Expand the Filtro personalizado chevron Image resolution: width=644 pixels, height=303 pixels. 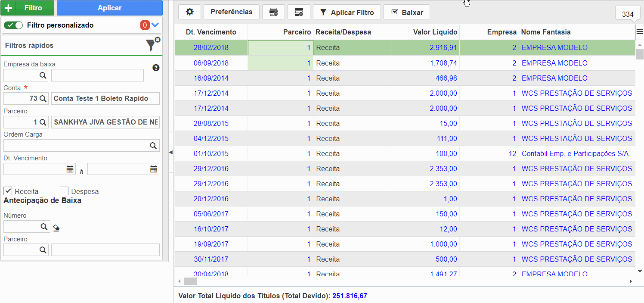coord(155,25)
